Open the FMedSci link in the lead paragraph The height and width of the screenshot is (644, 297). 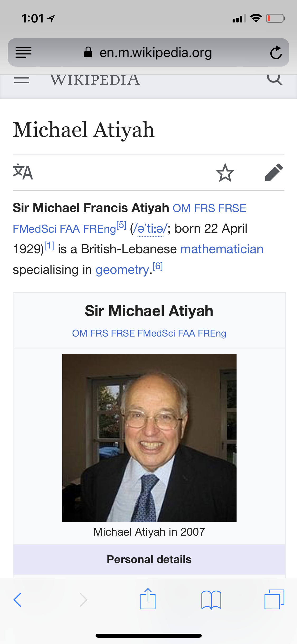[35, 229]
